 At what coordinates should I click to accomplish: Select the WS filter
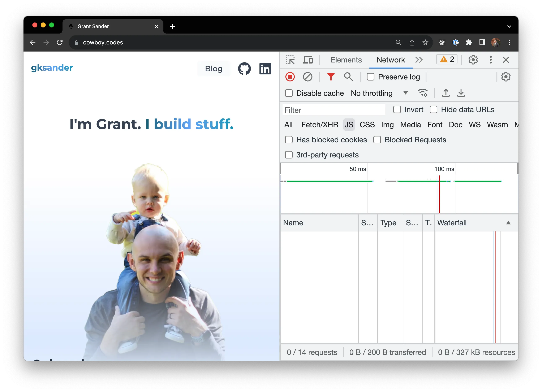475,125
